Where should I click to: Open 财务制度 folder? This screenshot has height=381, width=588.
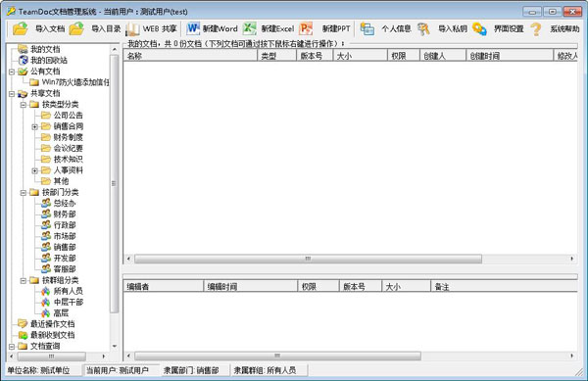68,137
